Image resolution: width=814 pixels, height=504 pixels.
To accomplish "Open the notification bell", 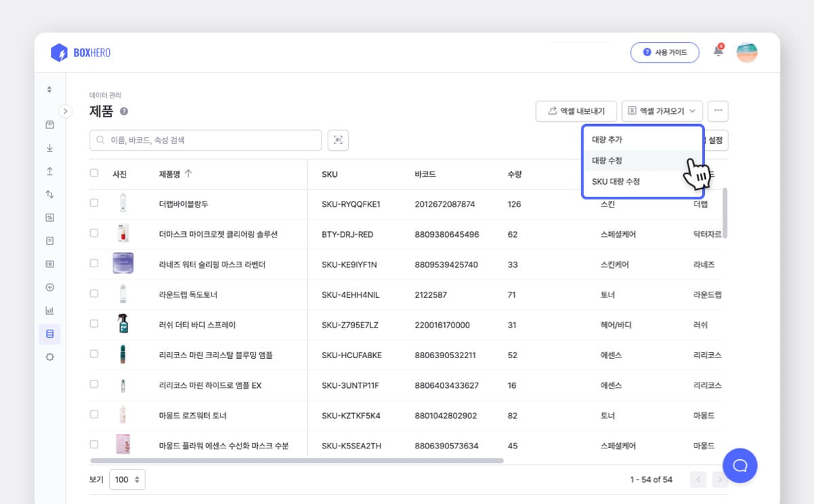I will (718, 52).
